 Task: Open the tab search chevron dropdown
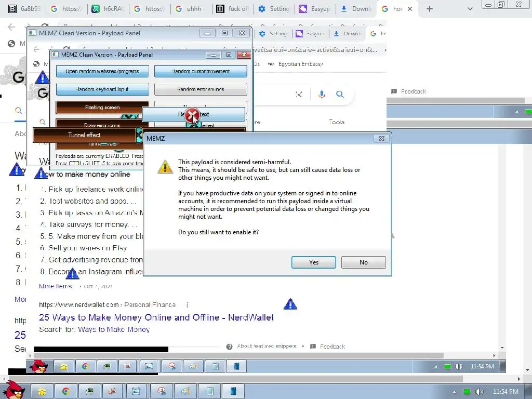click(470, 9)
